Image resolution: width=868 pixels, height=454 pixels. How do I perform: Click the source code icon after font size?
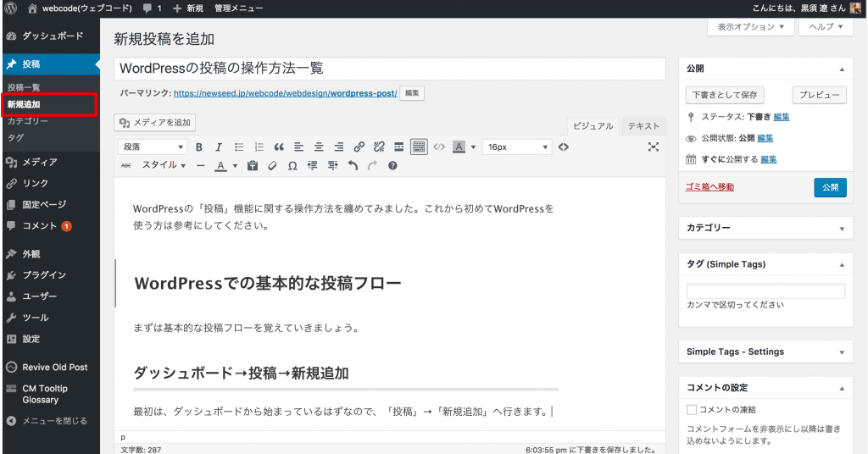pos(564,147)
